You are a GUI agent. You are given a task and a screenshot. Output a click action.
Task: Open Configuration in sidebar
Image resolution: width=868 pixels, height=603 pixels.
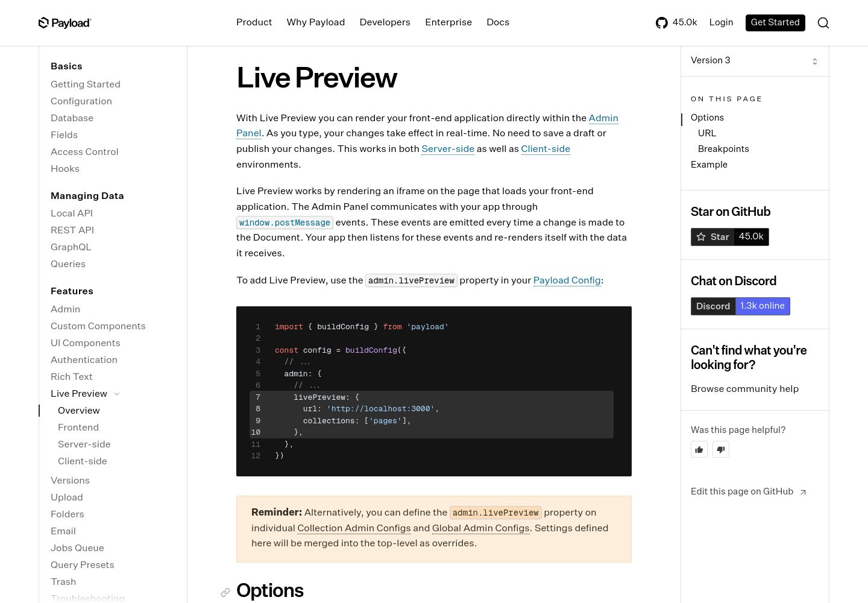click(x=81, y=101)
